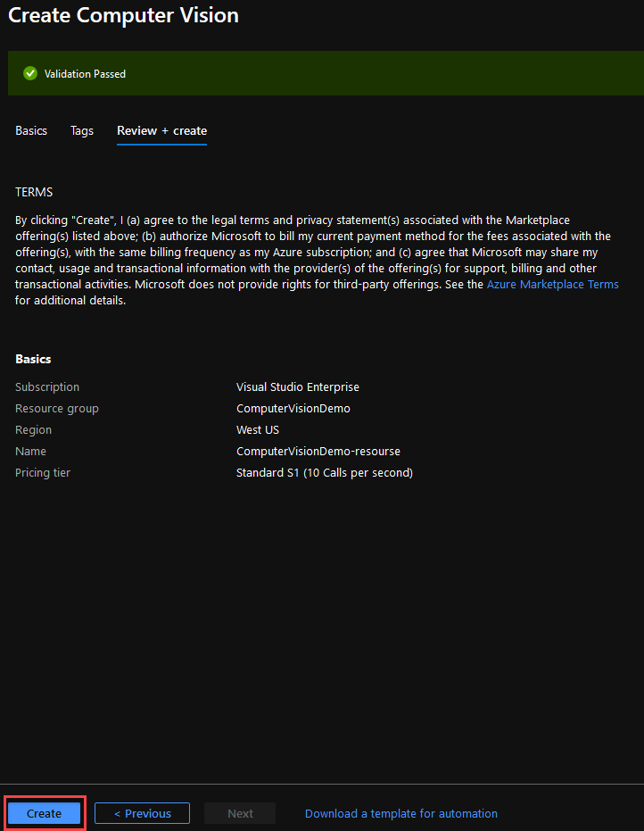Switch to the Basics tab
The width and height of the screenshot is (644, 831).
pos(31,130)
